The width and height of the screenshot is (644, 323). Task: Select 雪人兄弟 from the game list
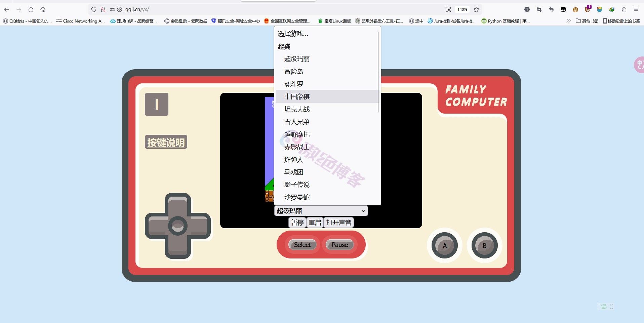tap(327, 122)
